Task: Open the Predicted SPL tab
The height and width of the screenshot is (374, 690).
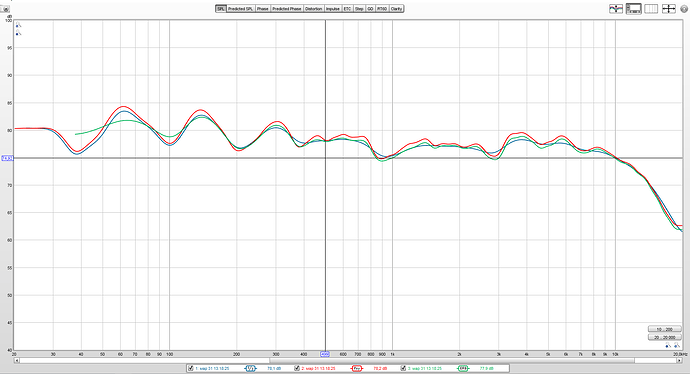Action: click(240, 9)
